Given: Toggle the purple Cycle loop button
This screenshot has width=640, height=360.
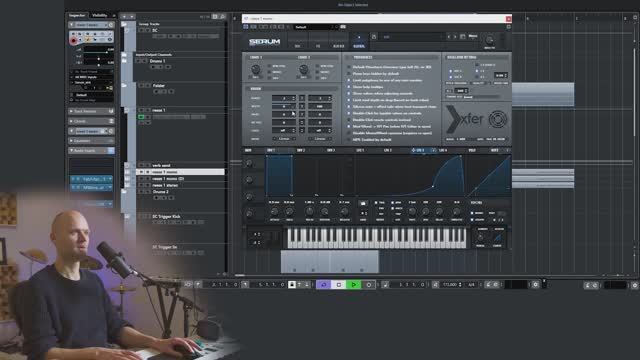Looking at the screenshot, I should [323, 284].
